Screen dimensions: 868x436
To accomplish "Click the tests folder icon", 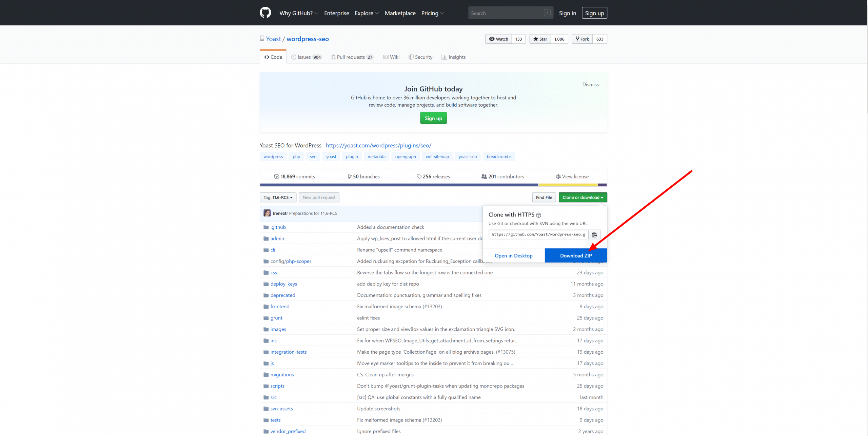I will 266,420.
